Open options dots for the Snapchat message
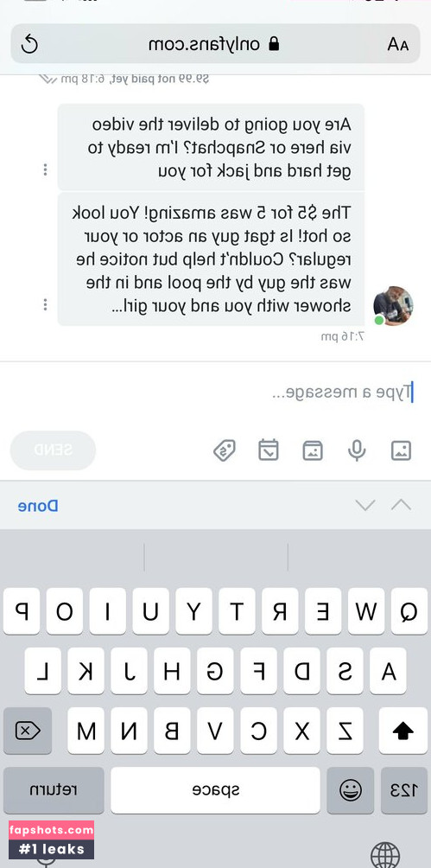The width and height of the screenshot is (431, 868). [x=46, y=170]
